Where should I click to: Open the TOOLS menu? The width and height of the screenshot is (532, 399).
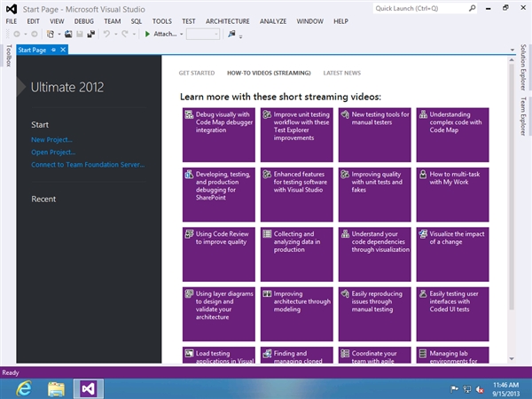pyautogui.click(x=162, y=21)
